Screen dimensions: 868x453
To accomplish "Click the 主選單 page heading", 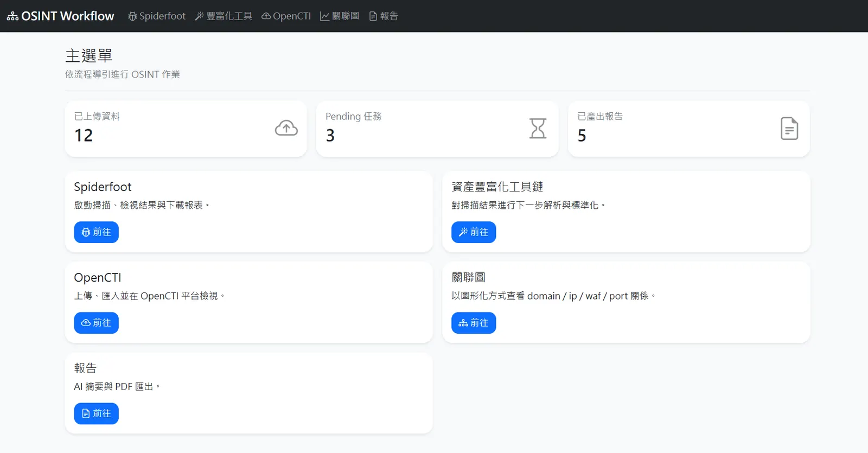I will pos(89,55).
